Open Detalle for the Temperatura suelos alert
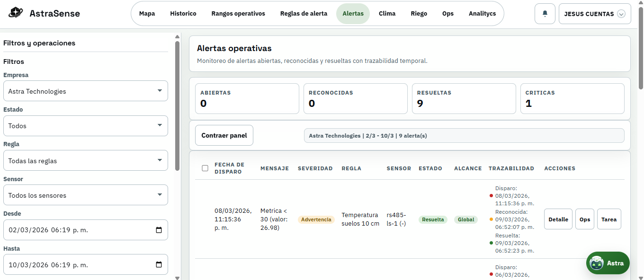 click(558, 219)
